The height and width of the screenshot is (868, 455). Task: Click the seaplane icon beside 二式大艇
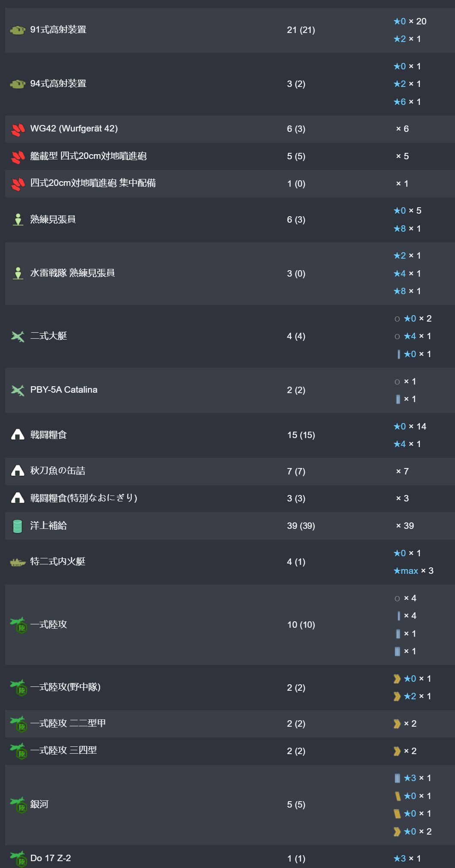(x=18, y=337)
